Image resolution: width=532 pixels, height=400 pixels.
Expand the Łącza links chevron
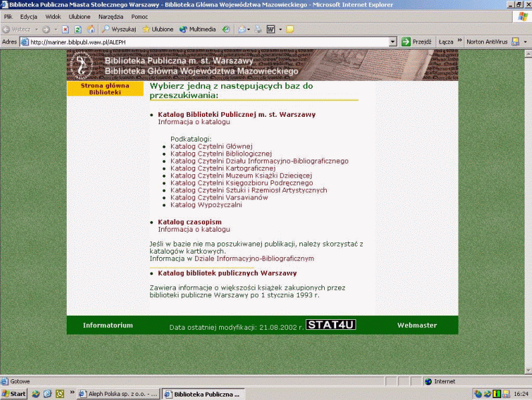[458, 41]
